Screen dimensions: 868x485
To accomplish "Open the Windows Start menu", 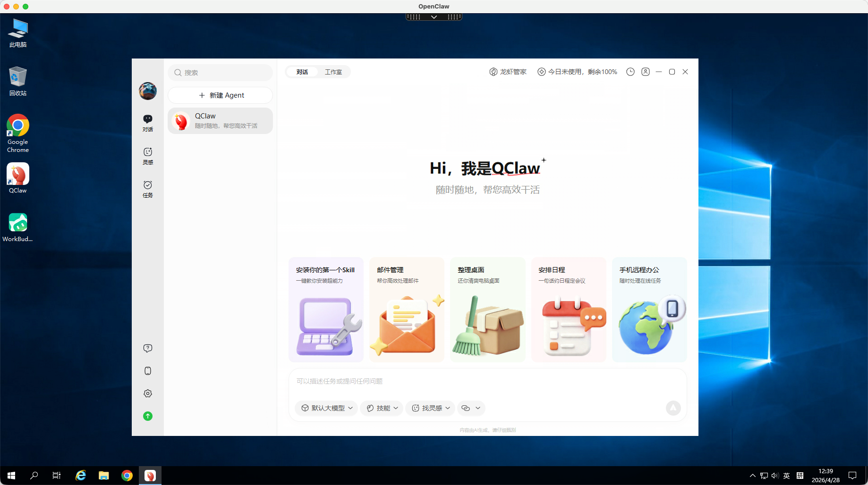I will (11, 476).
